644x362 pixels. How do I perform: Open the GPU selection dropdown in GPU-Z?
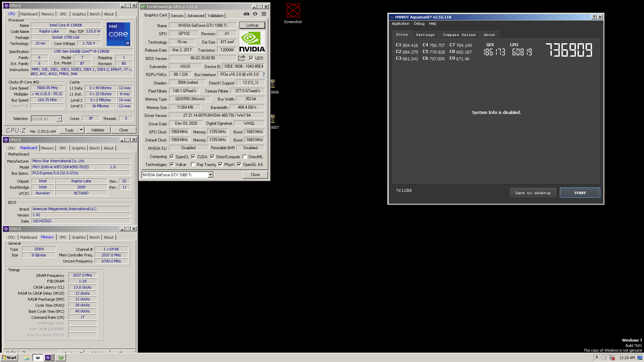click(x=210, y=175)
